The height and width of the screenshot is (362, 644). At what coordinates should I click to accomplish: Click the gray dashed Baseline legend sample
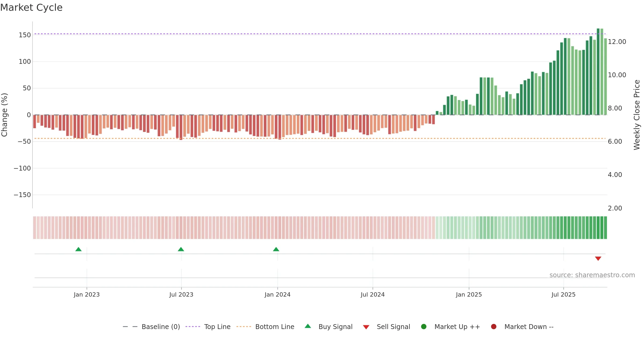(130, 327)
